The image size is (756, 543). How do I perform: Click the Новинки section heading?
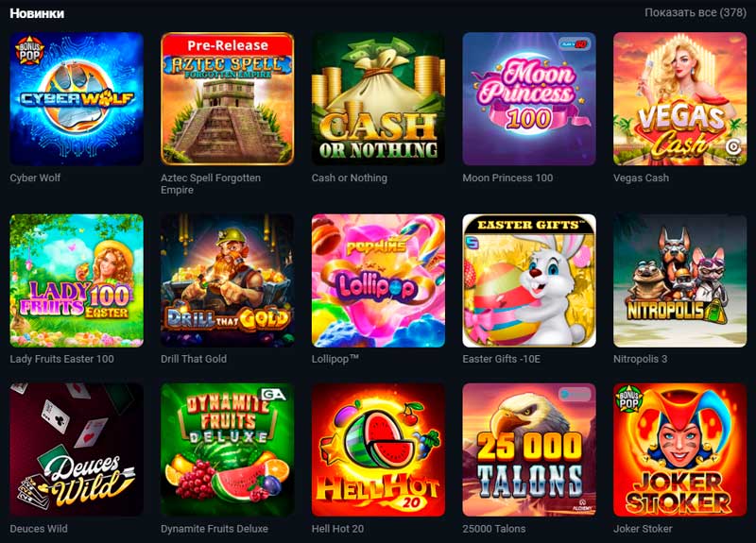[37, 13]
